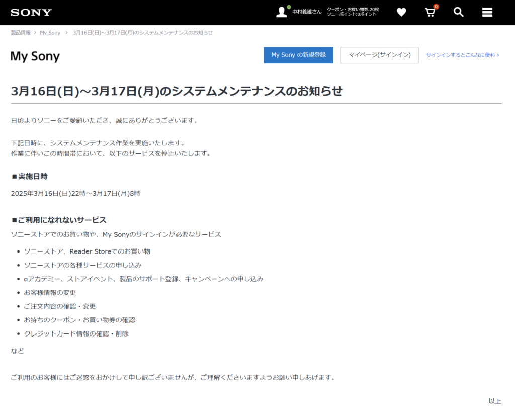Image resolution: width=515 pixels, height=420 pixels.
Task: Click the 日頃よりソニーをご愛顧 greeting line
Action: point(105,121)
